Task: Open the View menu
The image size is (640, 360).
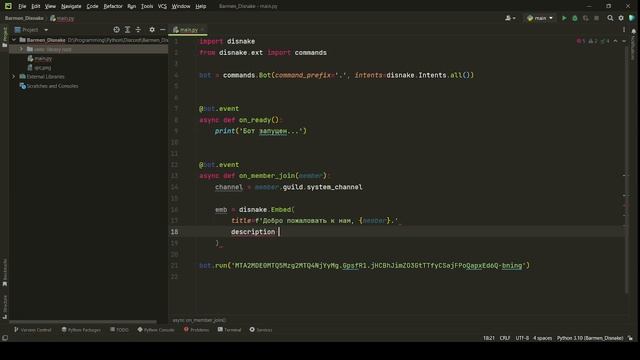Action: pyautogui.click(x=50, y=6)
